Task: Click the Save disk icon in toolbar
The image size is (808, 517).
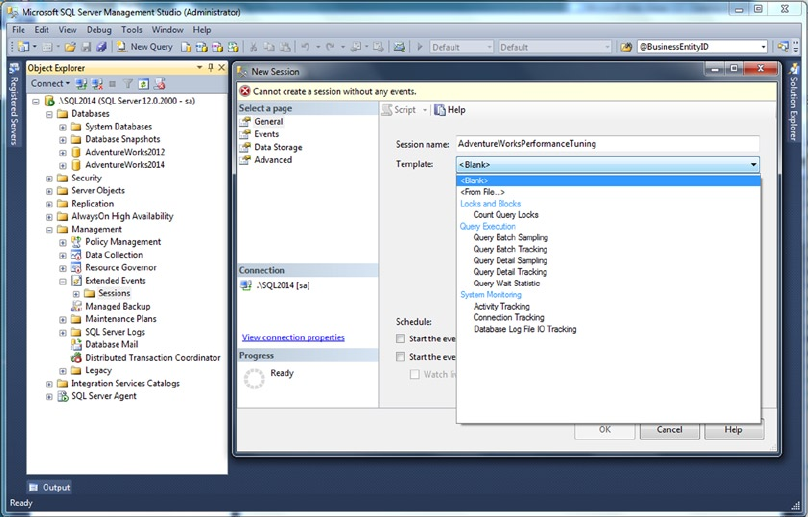Action: (x=86, y=47)
